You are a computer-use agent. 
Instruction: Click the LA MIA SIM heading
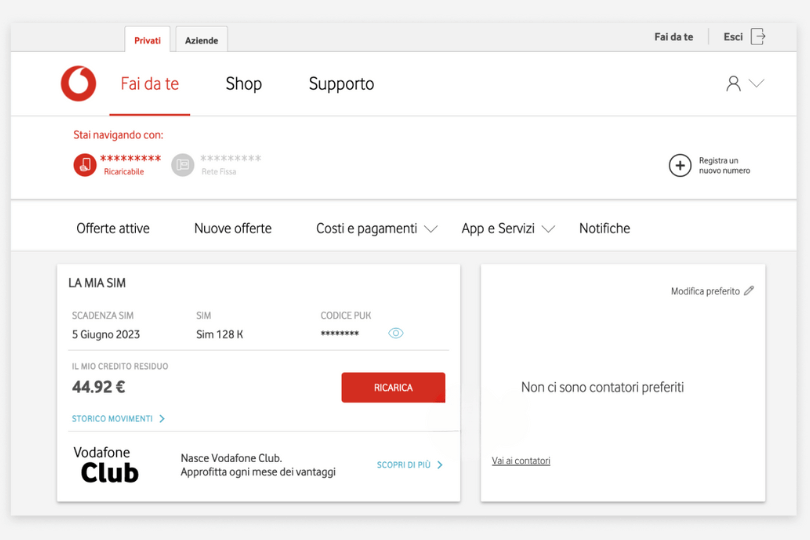97,283
